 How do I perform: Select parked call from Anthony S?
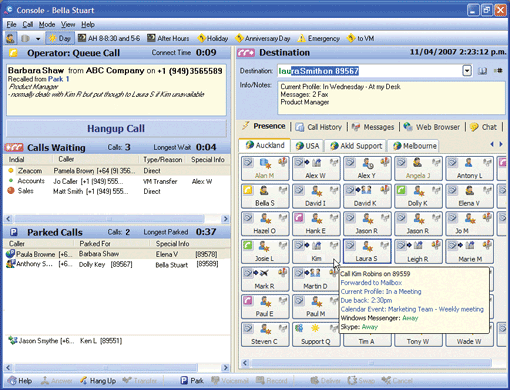[x=117, y=264]
